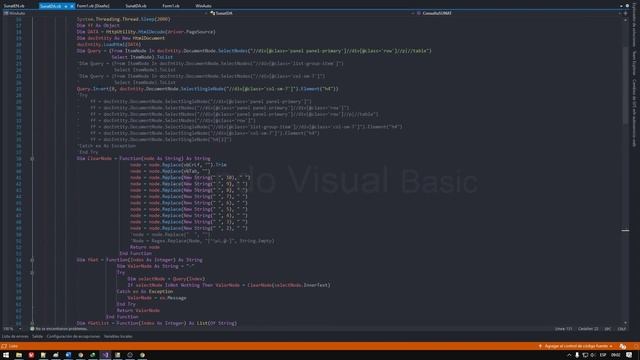Click the 'Return node' code line
This screenshot has height=360, width=640.
(x=145, y=247)
